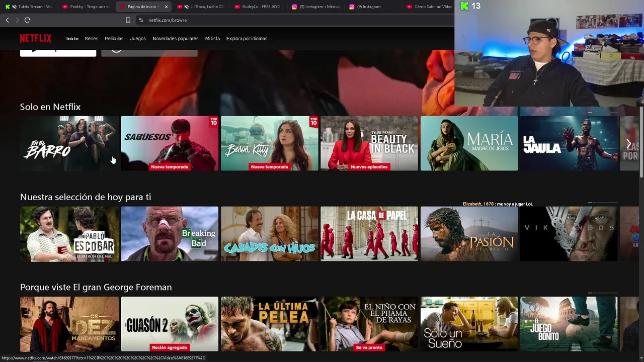Open the Besos, Kitty title card
This screenshot has width=644, height=362.
tap(269, 143)
